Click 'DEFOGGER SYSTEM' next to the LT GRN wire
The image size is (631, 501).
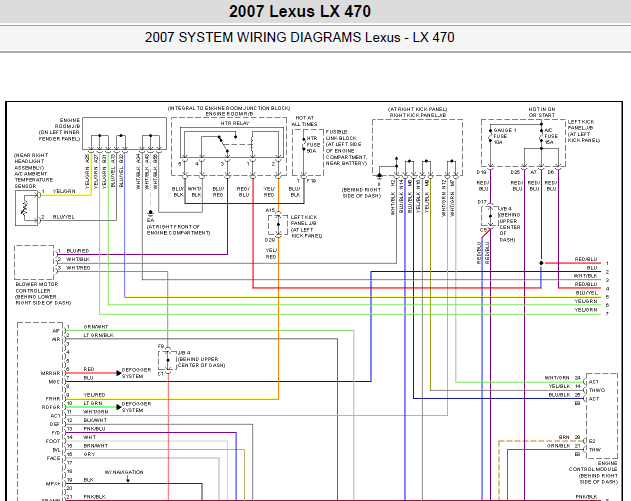136,407
